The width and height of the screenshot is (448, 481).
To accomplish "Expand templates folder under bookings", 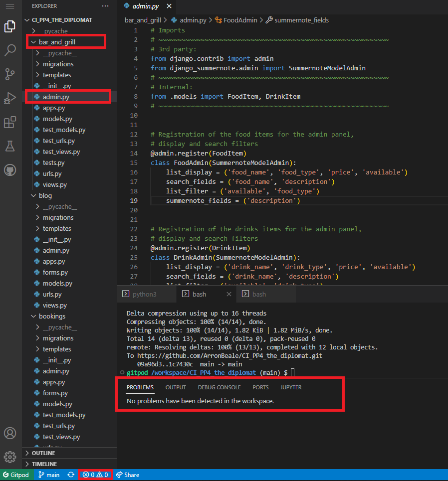I will tap(57, 349).
